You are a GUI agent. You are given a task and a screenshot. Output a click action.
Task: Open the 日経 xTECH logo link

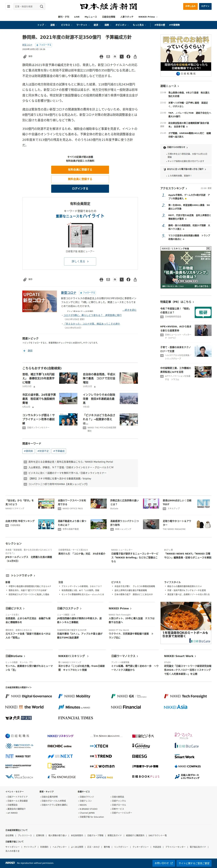click(99, 746)
